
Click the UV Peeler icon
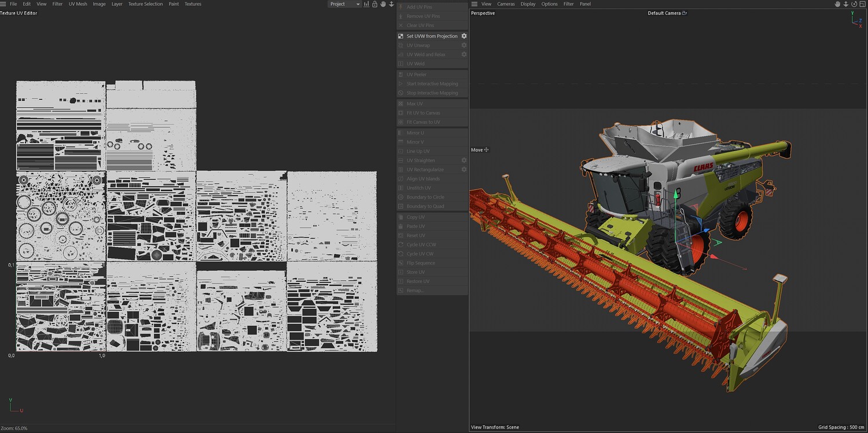[400, 75]
